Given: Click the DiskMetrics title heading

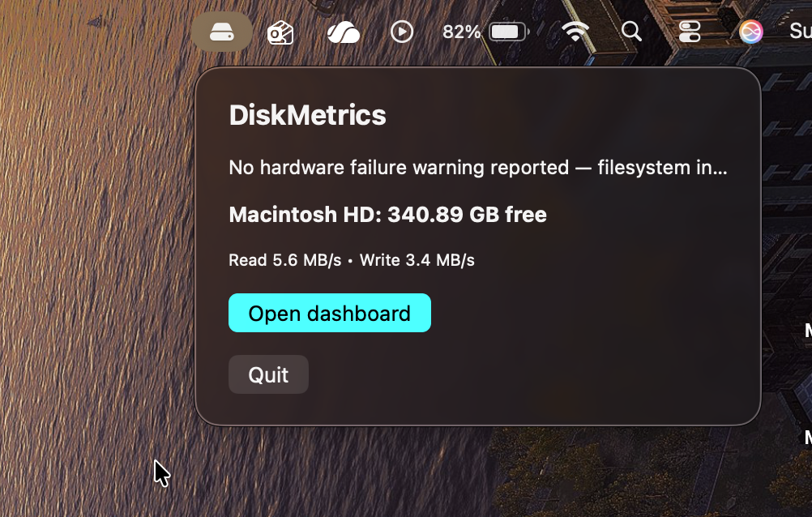Looking at the screenshot, I should [308, 115].
